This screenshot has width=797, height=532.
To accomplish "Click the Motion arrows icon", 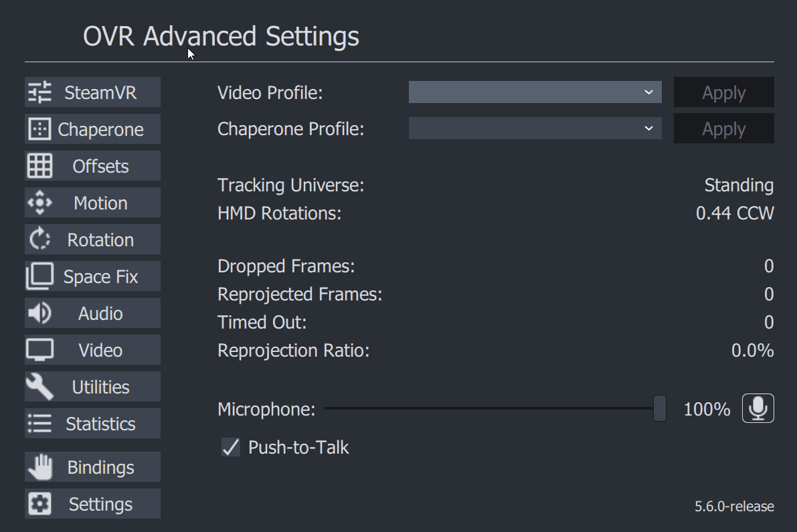I will click(x=39, y=203).
